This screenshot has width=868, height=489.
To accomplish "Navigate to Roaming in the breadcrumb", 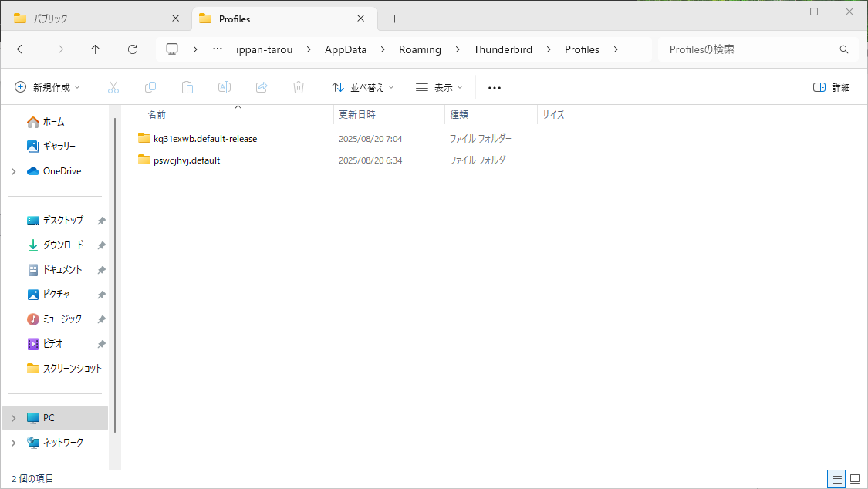I will click(x=420, y=49).
